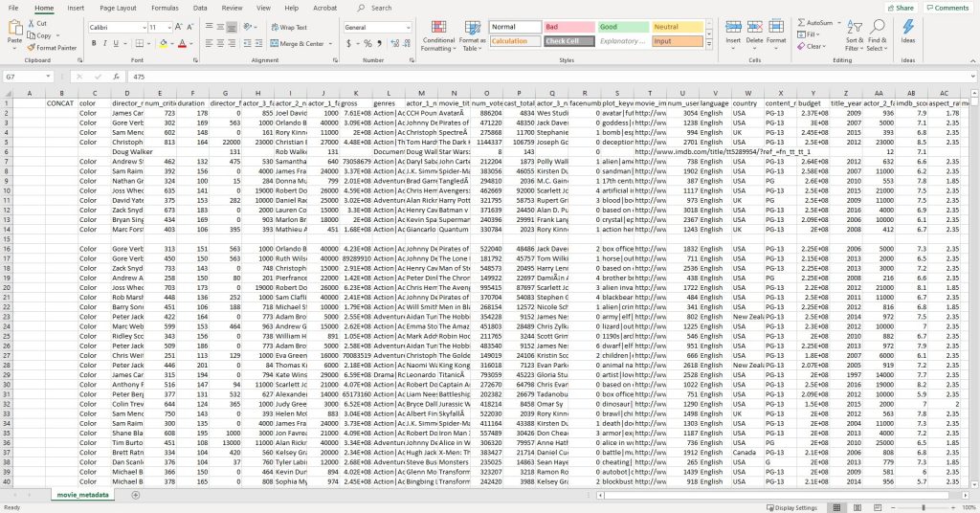Open the Comments pane
Image resolution: width=980 pixels, height=513 pixels.
[947, 8]
